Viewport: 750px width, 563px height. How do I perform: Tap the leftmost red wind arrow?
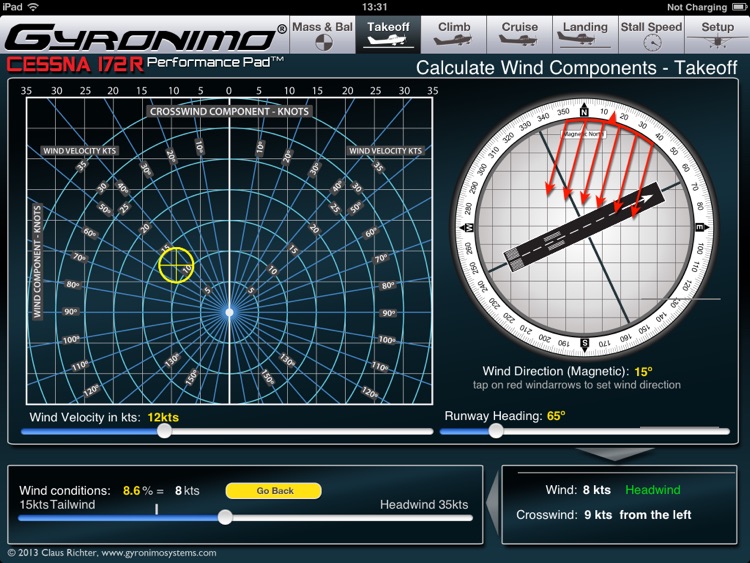pyautogui.click(x=555, y=158)
